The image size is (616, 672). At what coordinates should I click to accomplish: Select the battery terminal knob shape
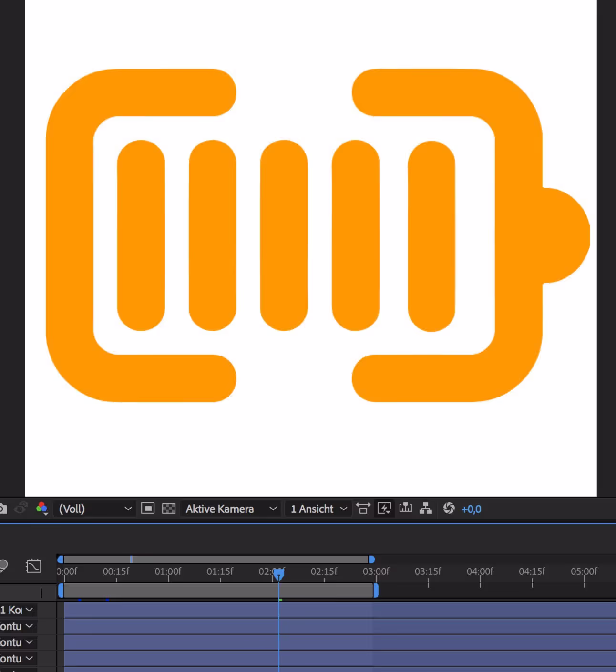pyautogui.click(x=566, y=235)
